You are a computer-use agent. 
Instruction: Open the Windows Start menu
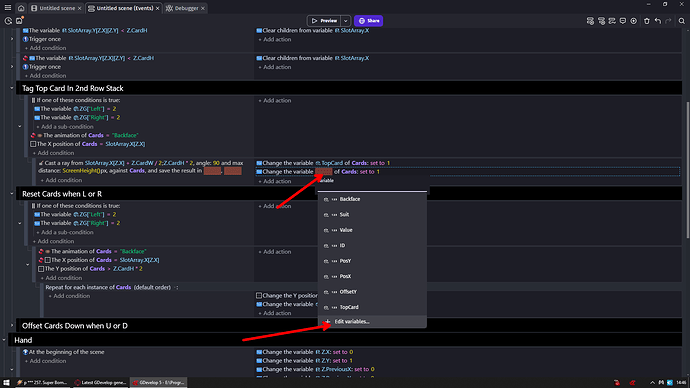6,383
